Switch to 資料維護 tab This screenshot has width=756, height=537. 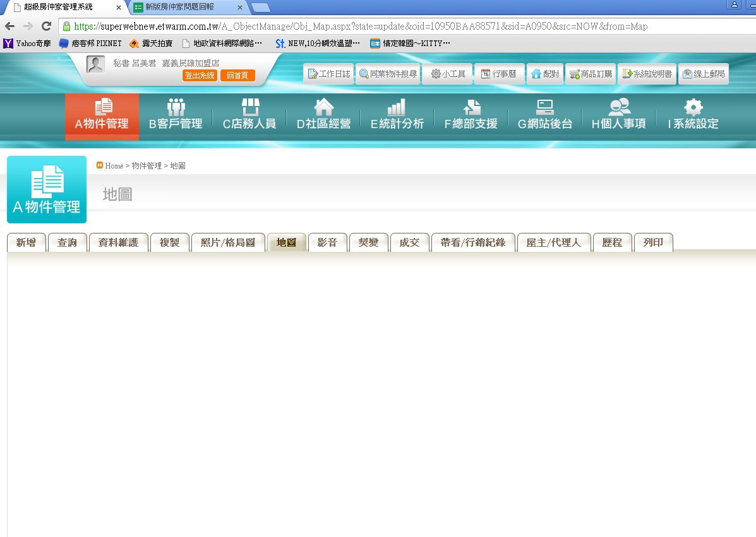click(x=118, y=242)
